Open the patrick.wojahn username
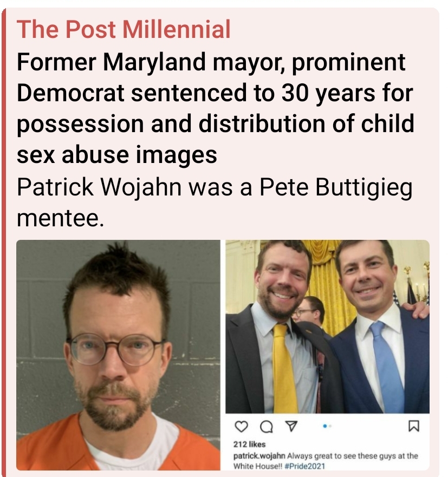 tap(259, 456)
